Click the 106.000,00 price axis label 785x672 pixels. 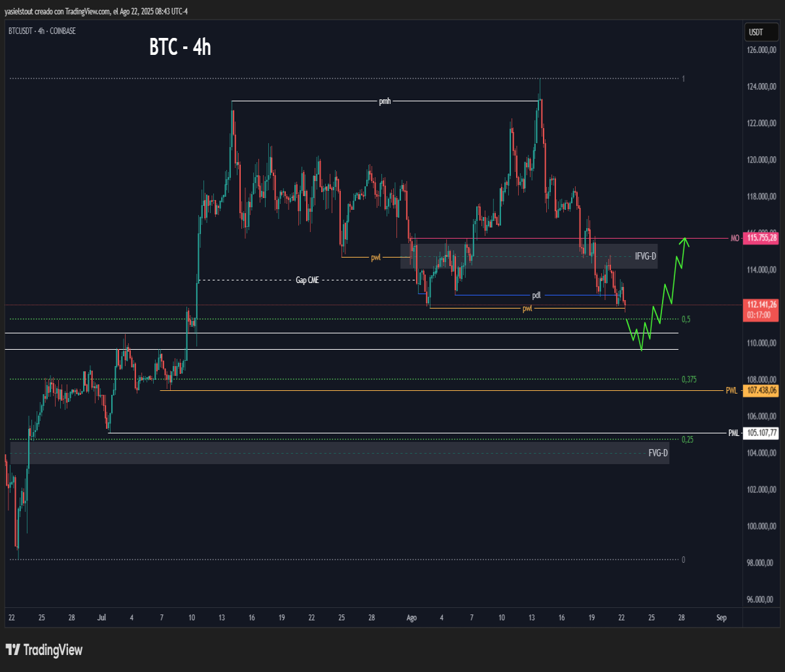[x=762, y=416]
